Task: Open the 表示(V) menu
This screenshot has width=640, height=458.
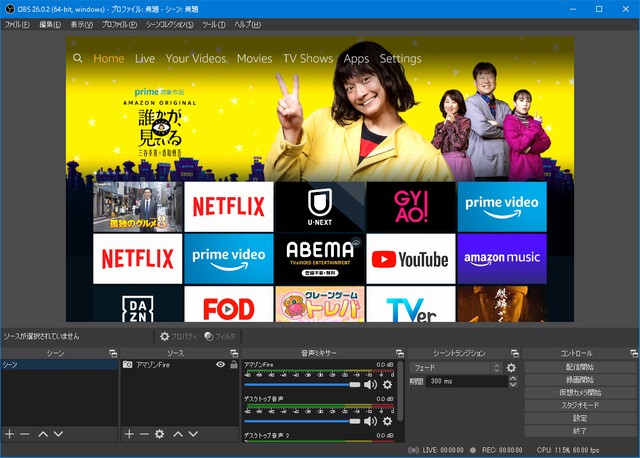Action: [x=82, y=24]
